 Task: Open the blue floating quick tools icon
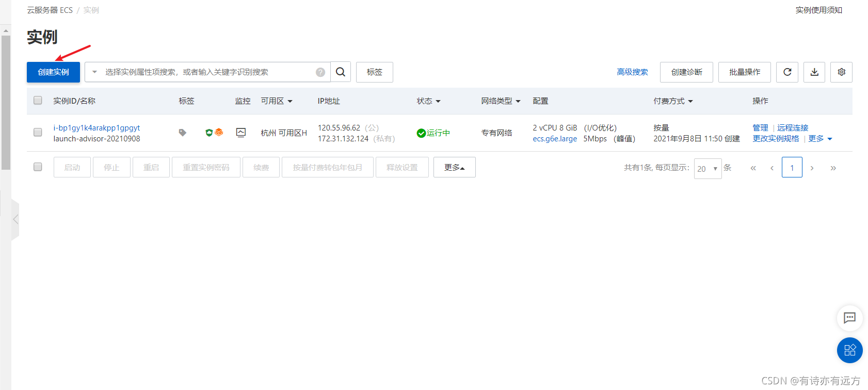click(x=850, y=350)
